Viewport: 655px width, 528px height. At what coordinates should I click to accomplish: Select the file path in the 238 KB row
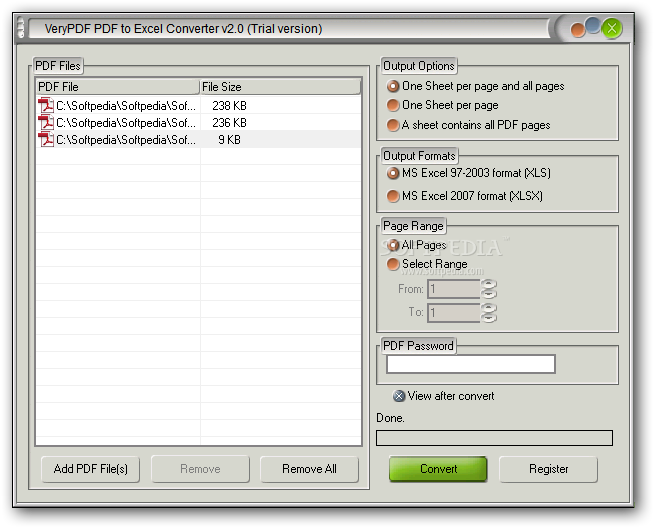coord(126,106)
